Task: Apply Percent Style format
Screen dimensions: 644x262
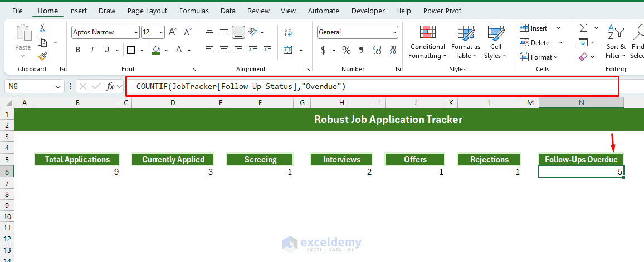Action: tap(347, 50)
